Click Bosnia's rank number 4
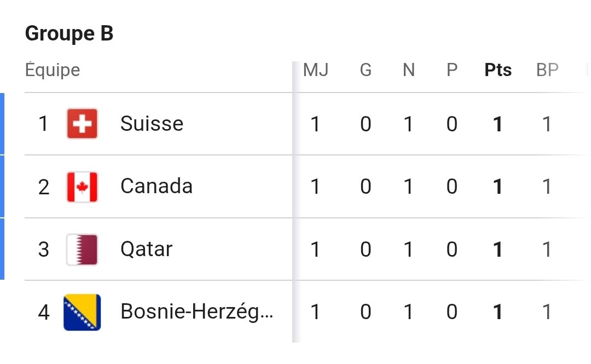This screenshot has height=364, width=591. coord(44,313)
